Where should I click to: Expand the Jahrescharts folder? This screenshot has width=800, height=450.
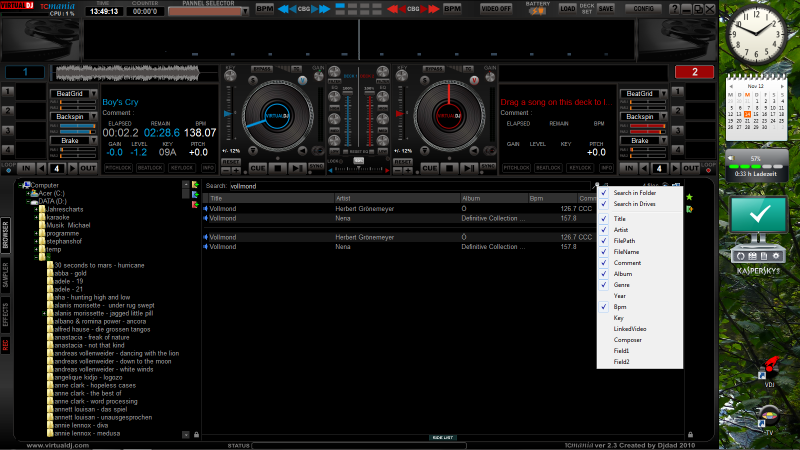[x=36, y=209]
